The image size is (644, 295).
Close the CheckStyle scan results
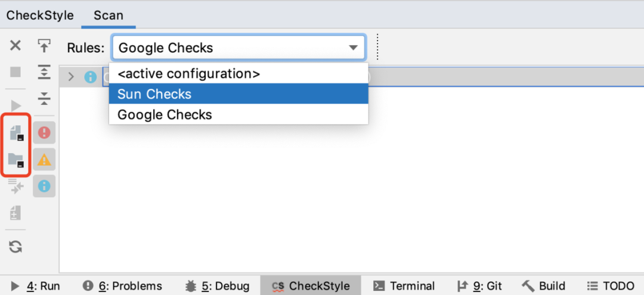point(16,45)
